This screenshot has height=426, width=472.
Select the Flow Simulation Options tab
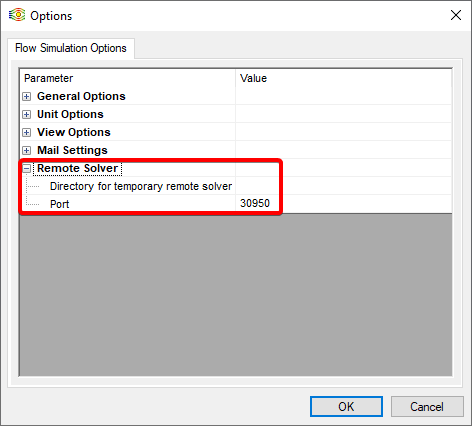(71, 48)
